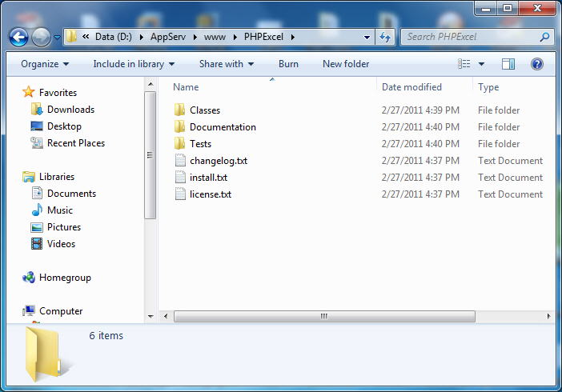Open Recent Places in Favorites
The width and height of the screenshot is (562, 392).
click(76, 143)
